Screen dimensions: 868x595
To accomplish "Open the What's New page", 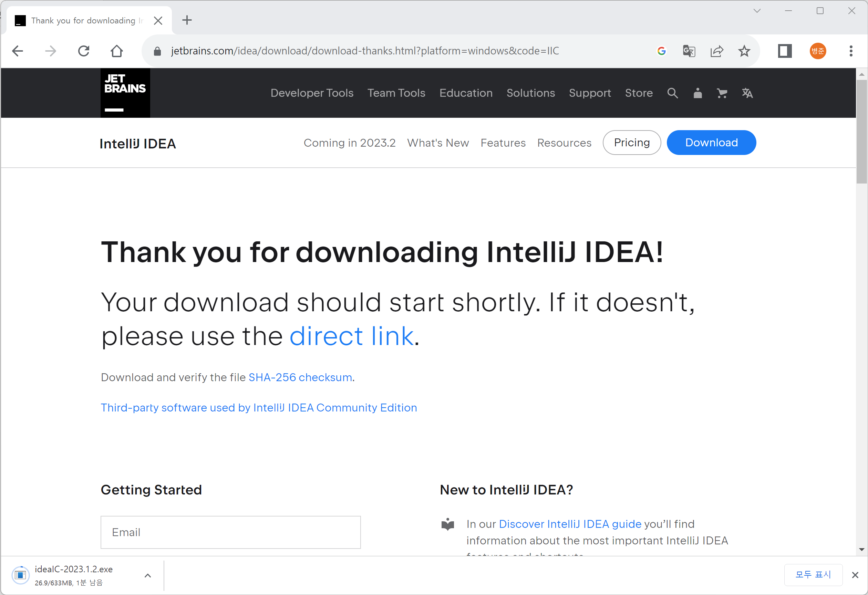I will point(438,143).
